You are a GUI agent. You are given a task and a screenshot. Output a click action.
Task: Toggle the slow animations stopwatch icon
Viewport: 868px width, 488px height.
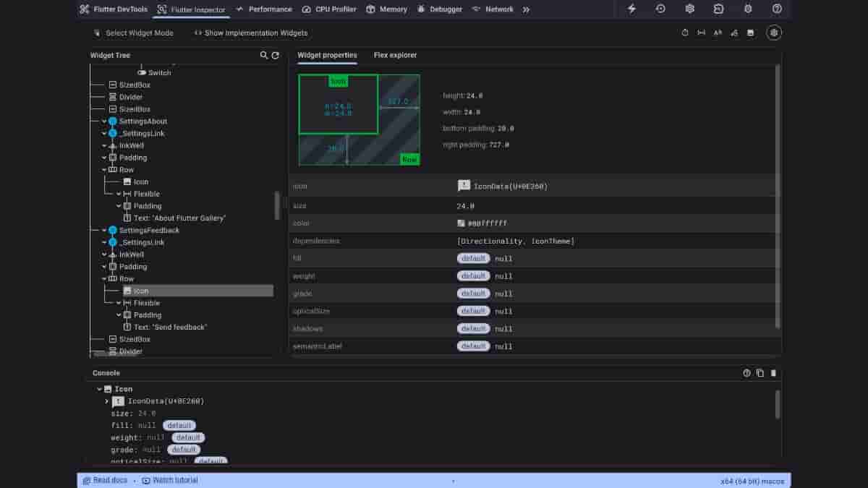(685, 33)
